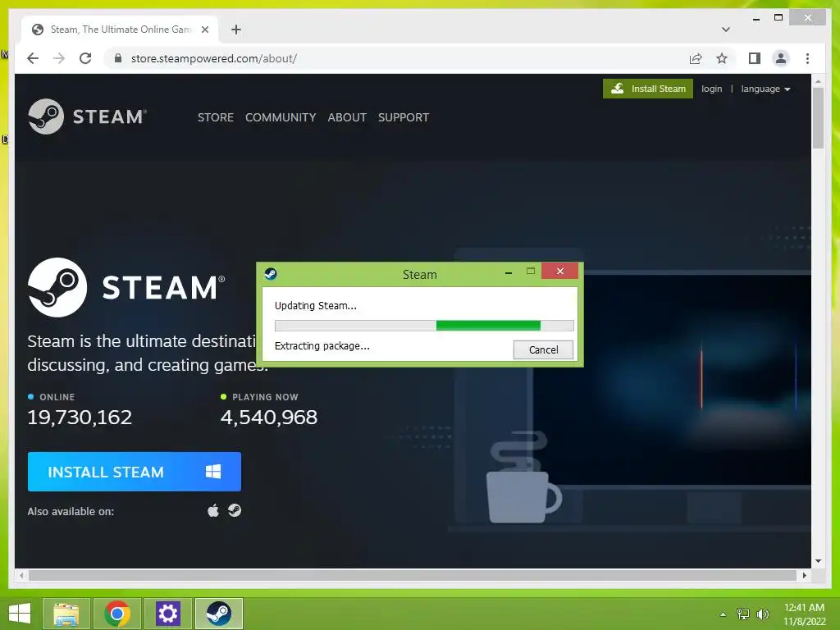Choose the SteamOS download icon

[235, 510]
